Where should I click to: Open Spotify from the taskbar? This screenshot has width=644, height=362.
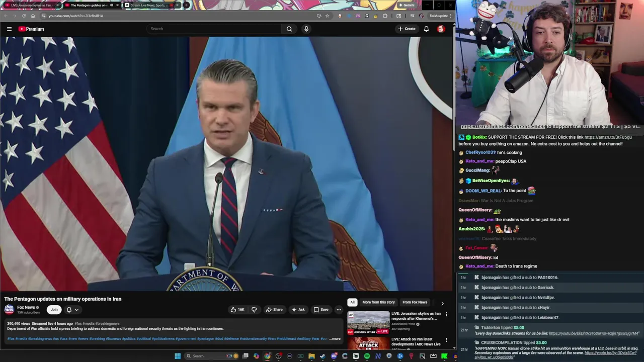367,356
